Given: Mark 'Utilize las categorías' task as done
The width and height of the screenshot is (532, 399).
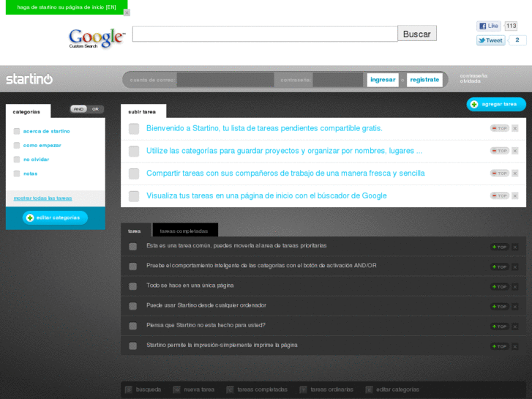Looking at the screenshot, I should tap(134, 151).
